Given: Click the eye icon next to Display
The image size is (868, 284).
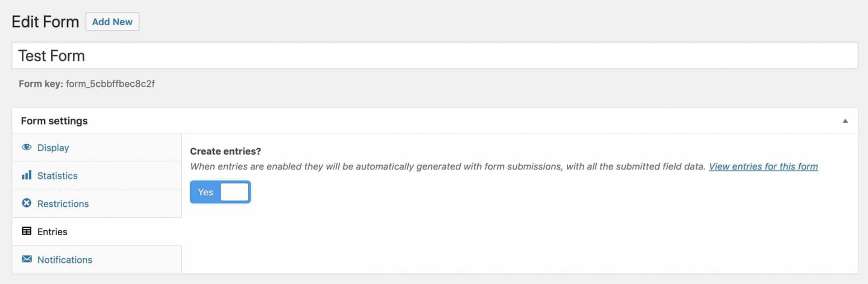Looking at the screenshot, I should pyautogui.click(x=26, y=147).
